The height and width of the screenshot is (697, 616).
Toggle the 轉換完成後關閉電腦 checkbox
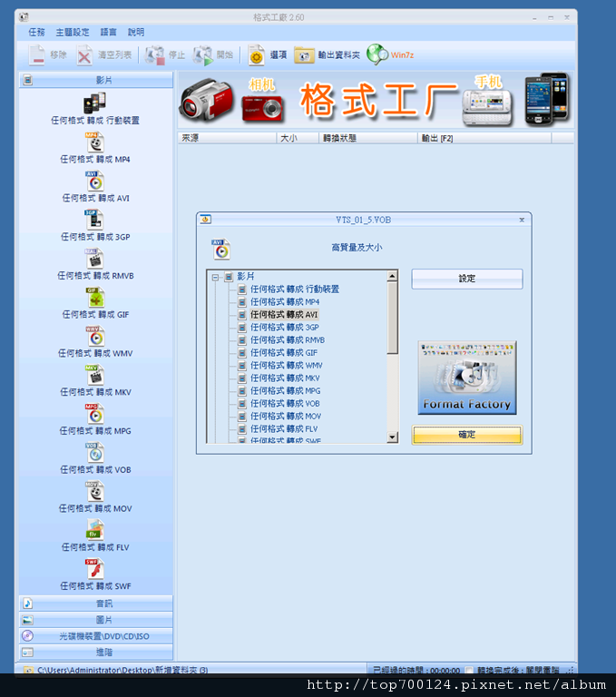click(469, 670)
